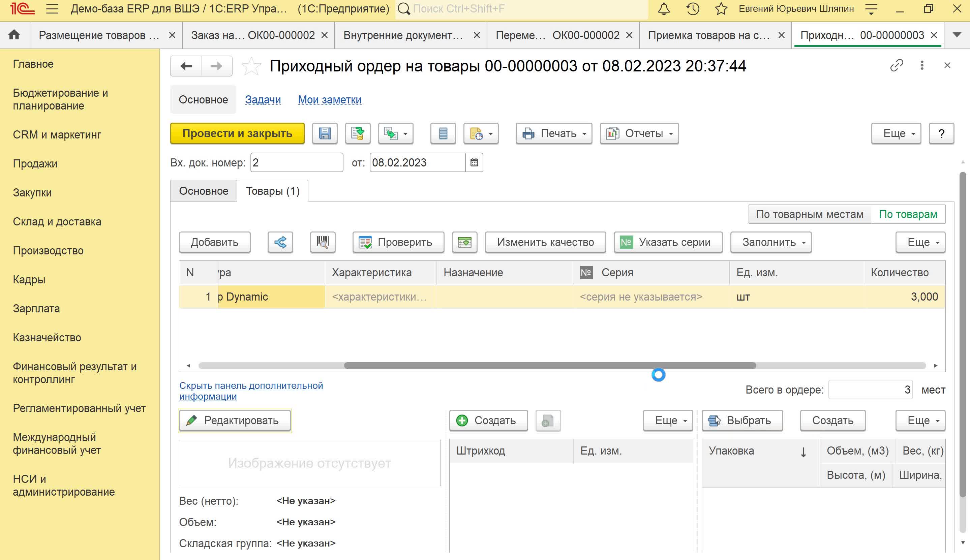This screenshot has width=970, height=560.
Task: Post the document with green arrow icon
Action: (358, 133)
